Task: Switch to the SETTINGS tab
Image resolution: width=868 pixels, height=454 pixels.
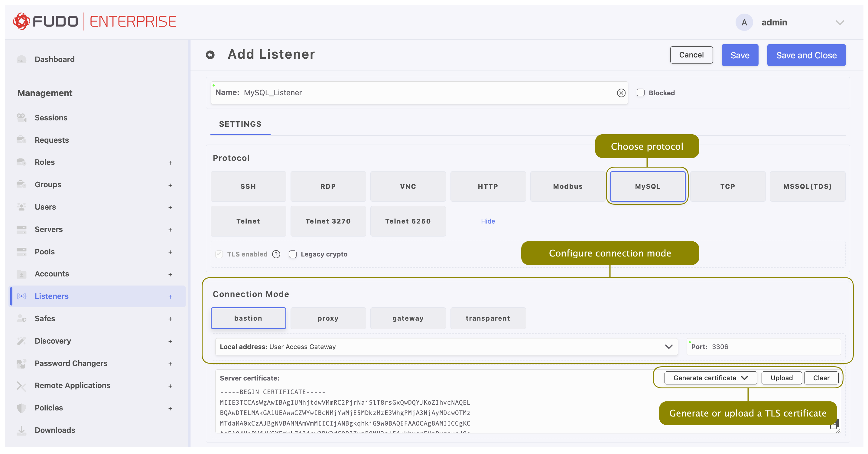Action: 240,124
